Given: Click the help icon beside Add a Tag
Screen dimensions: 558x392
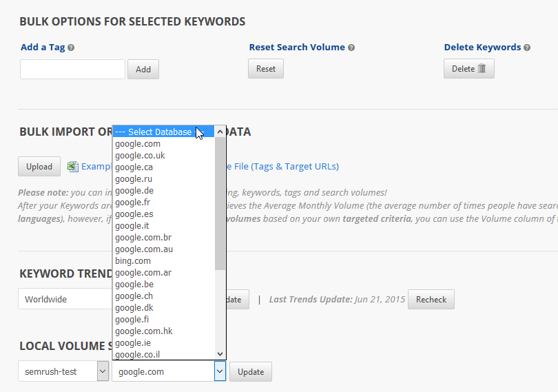Looking at the screenshot, I should [71, 48].
